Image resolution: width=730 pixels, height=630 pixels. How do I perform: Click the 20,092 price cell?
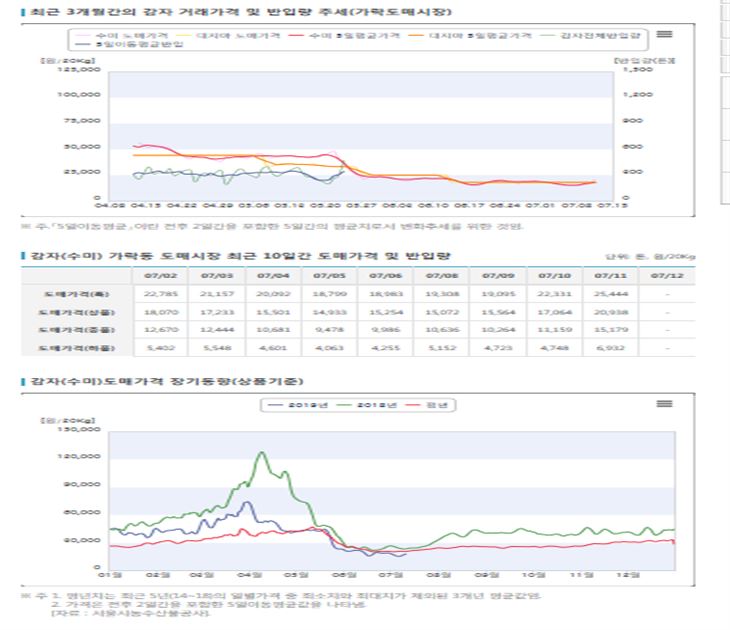[273, 294]
